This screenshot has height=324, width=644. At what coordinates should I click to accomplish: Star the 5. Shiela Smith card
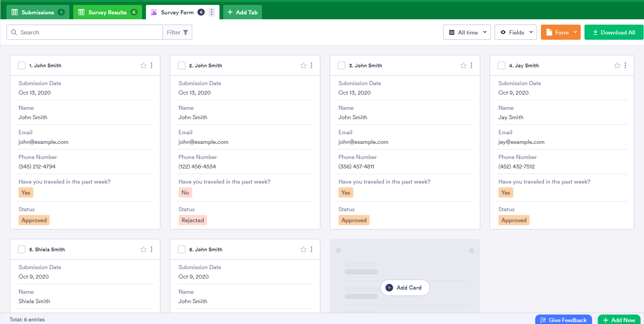(x=143, y=249)
